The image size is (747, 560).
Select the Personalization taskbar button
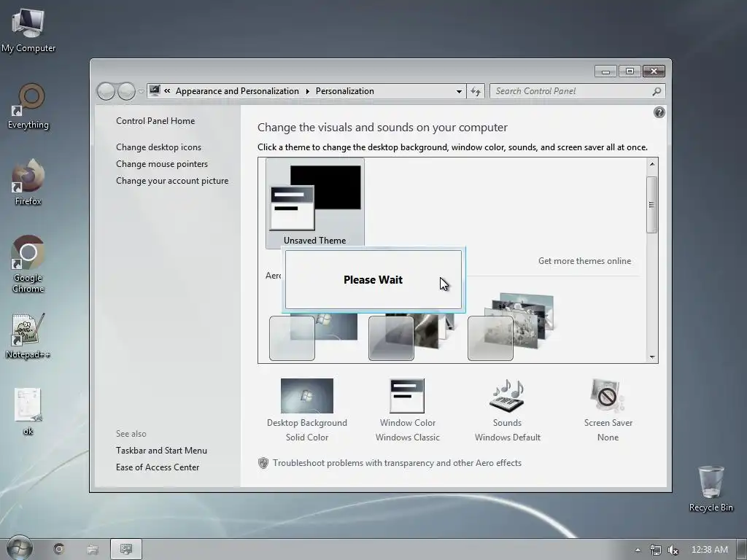pos(126,549)
